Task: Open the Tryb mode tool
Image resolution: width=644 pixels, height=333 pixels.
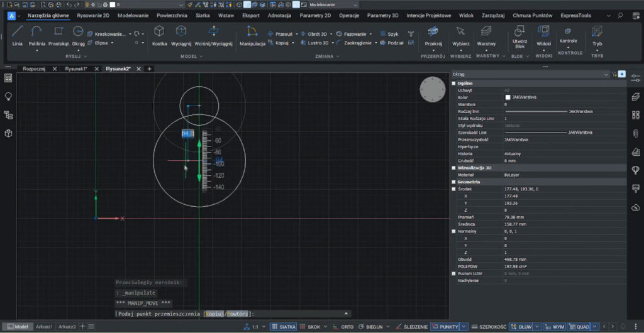Action: [597, 36]
